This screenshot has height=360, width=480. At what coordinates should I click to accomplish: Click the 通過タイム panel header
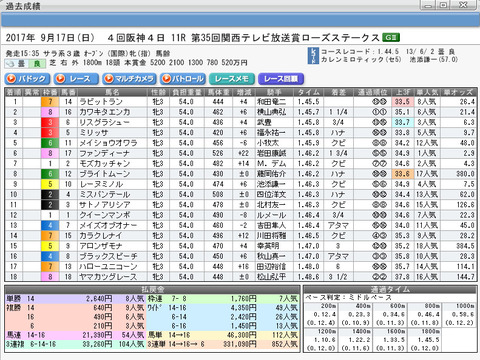(390, 289)
